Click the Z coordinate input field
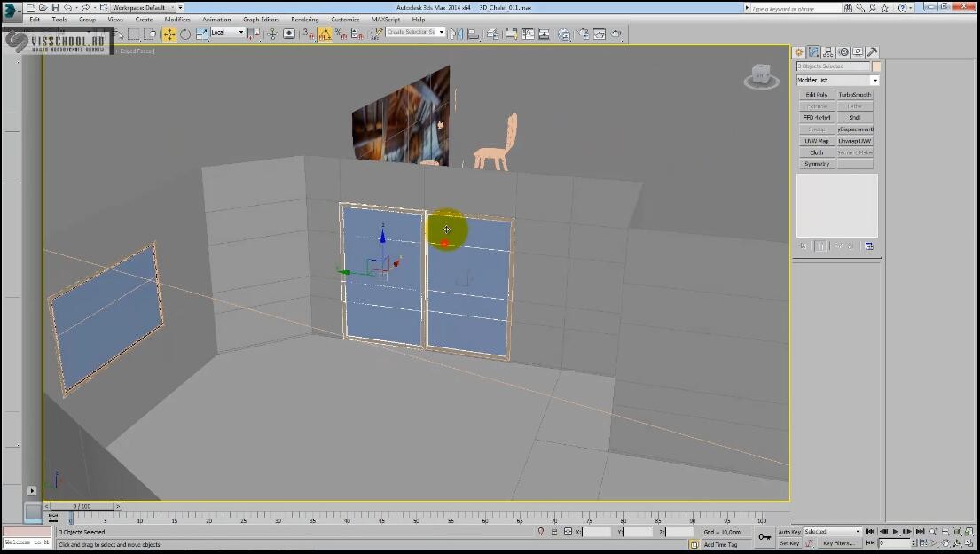The image size is (980, 554). click(x=680, y=532)
